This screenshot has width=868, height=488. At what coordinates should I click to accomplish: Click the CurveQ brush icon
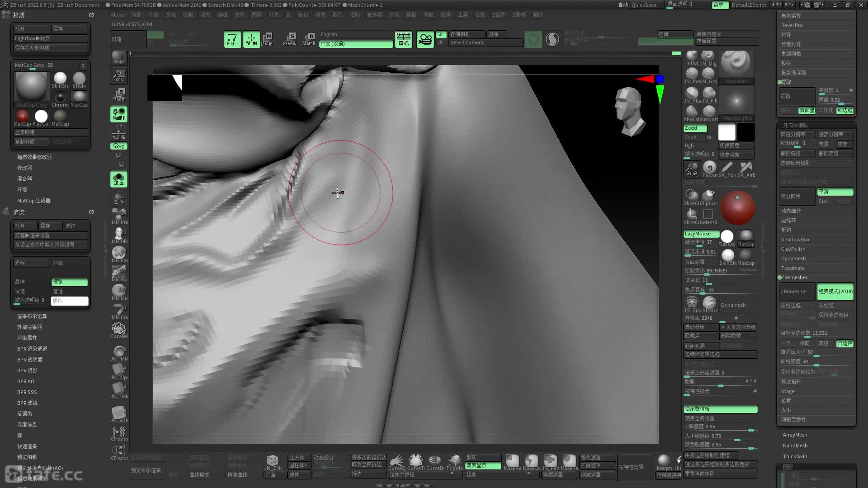pyautogui.click(x=396, y=462)
